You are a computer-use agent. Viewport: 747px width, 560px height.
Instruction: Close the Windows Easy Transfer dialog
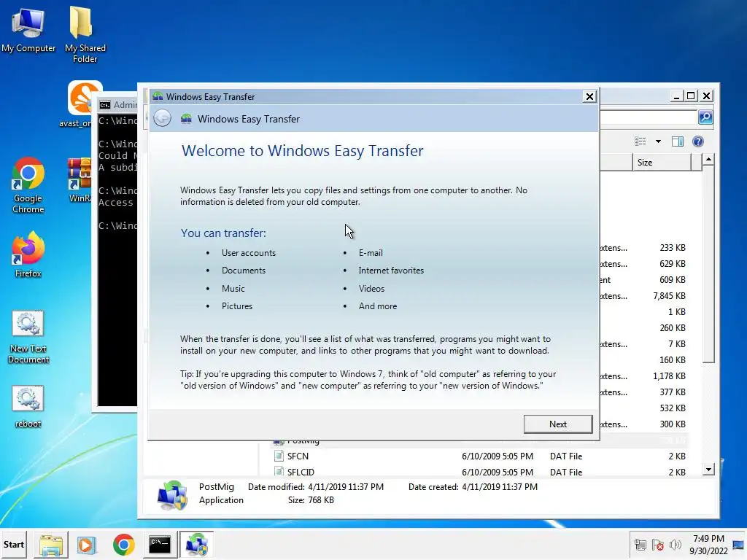[589, 97]
